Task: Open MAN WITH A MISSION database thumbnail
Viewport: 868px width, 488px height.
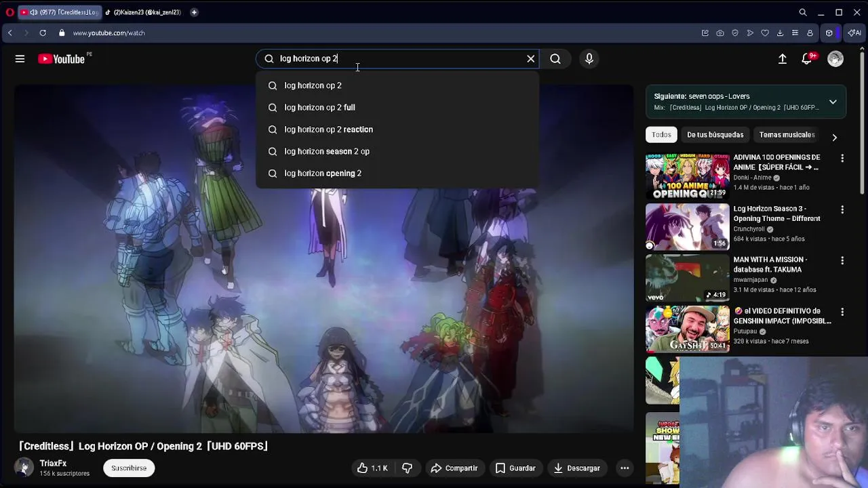Action: pyautogui.click(x=688, y=279)
